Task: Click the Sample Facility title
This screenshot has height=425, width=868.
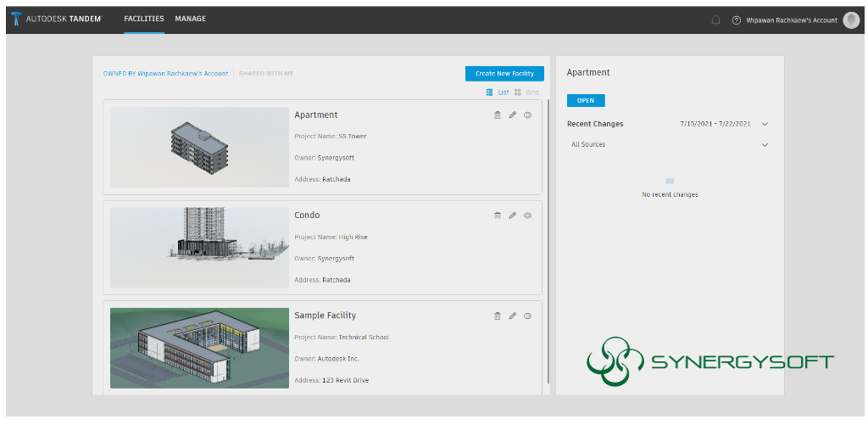Action: point(325,316)
